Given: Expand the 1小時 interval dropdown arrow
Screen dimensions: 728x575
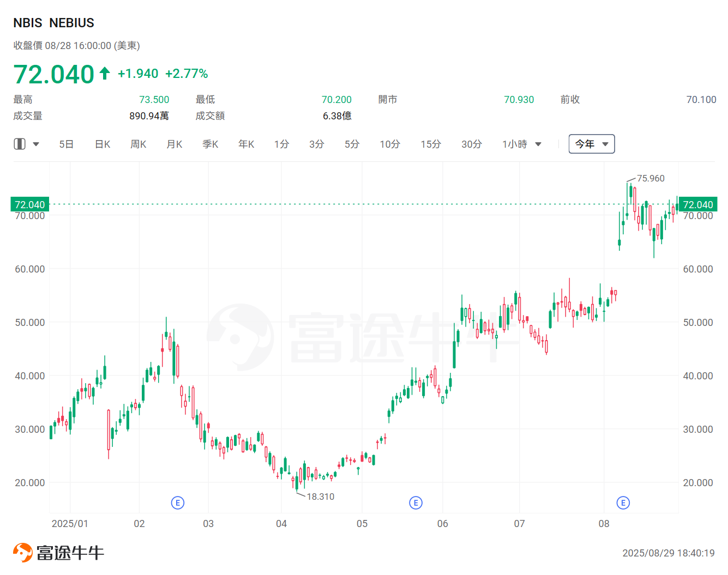Looking at the screenshot, I should coord(538,144).
